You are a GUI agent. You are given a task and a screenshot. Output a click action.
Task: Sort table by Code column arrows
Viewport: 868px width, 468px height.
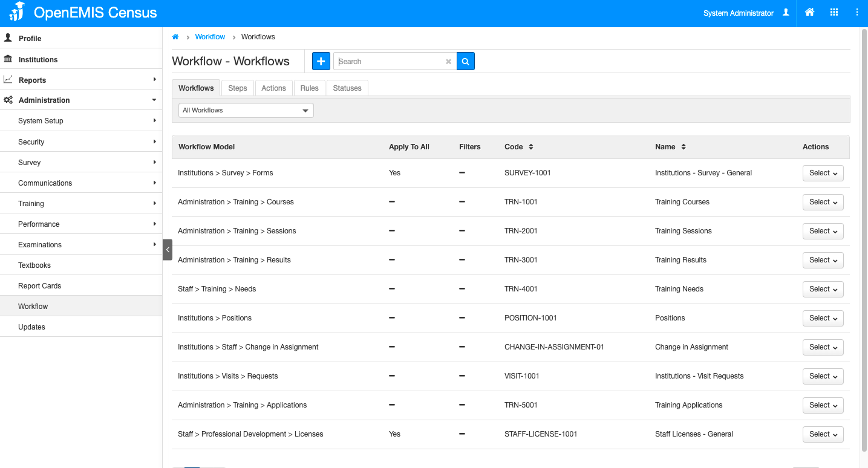click(531, 147)
